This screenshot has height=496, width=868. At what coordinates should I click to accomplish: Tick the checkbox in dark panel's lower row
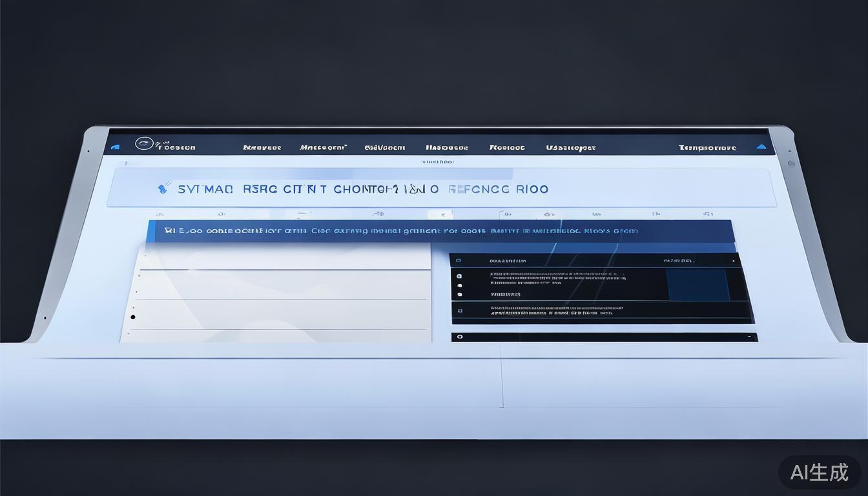coord(460,311)
